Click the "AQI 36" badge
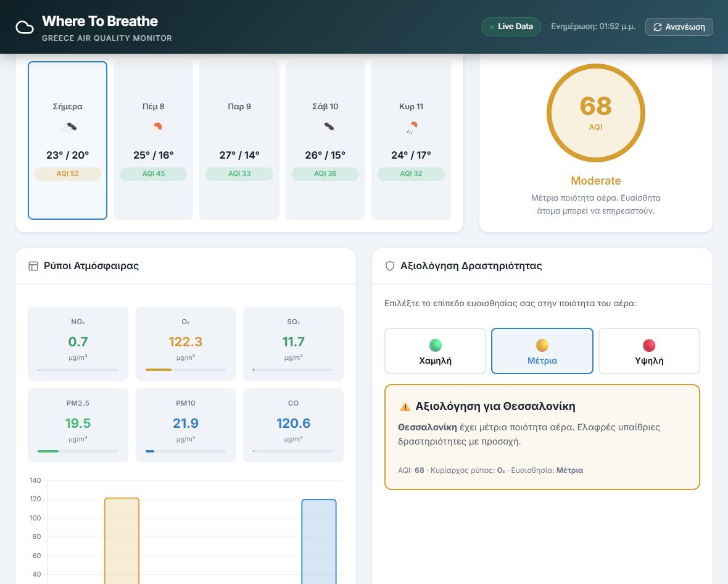The height and width of the screenshot is (584, 728). 326,173
